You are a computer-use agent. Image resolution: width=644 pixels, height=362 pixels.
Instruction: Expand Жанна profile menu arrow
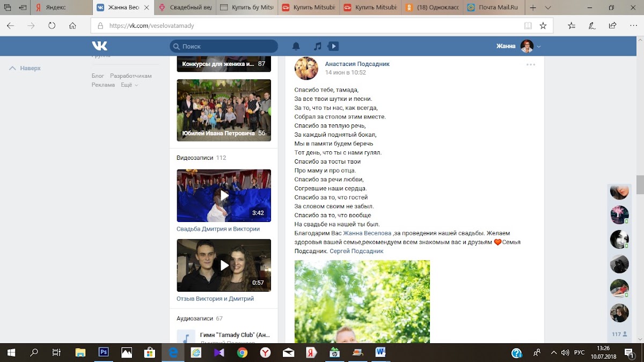point(539,47)
